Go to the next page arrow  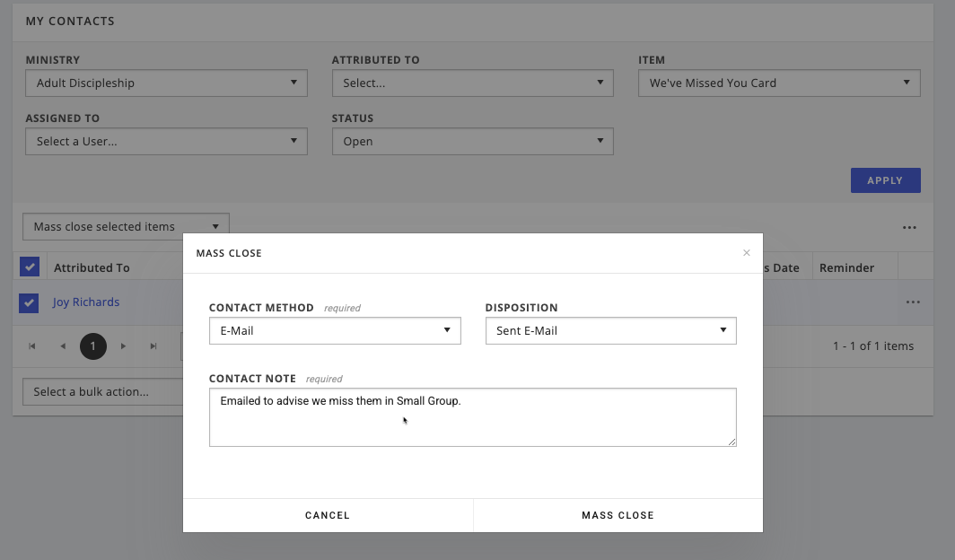(x=123, y=346)
